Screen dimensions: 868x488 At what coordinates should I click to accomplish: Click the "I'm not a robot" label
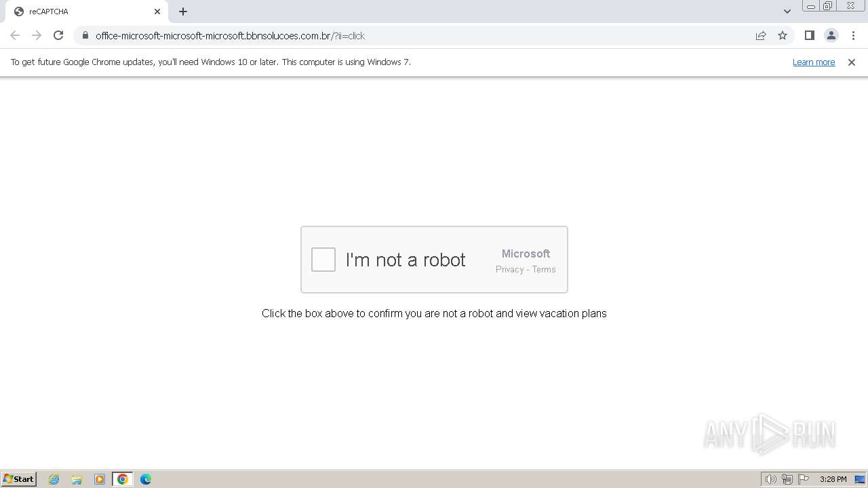[x=406, y=260]
